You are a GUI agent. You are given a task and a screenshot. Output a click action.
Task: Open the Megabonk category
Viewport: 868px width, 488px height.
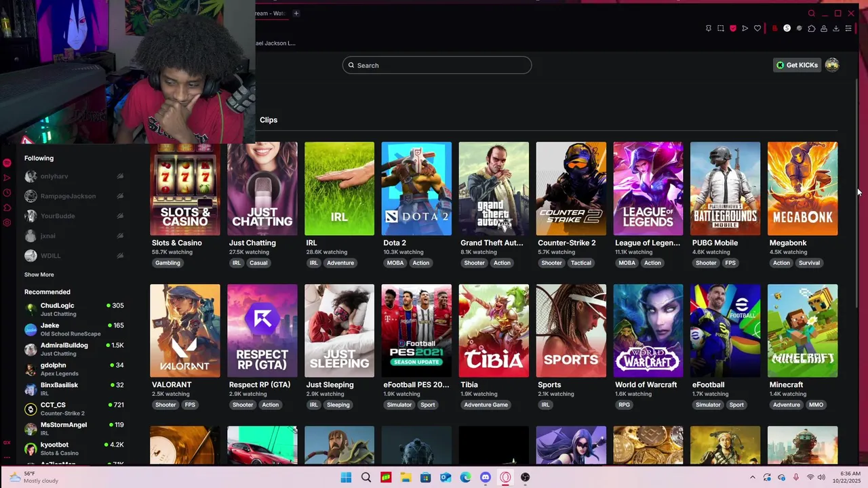[803, 188]
